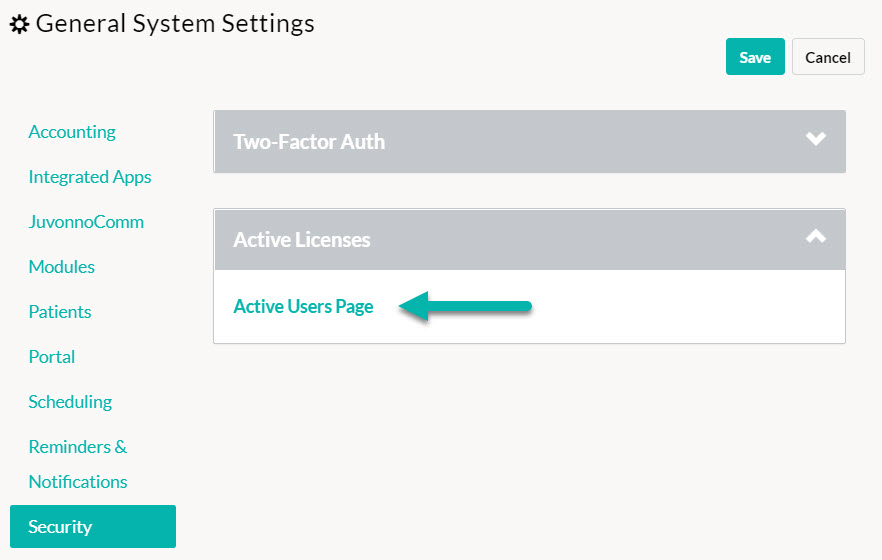This screenshot has width=882, height=560.
Task: Cancel changes to system settings
Action: (x=828, y=57)
